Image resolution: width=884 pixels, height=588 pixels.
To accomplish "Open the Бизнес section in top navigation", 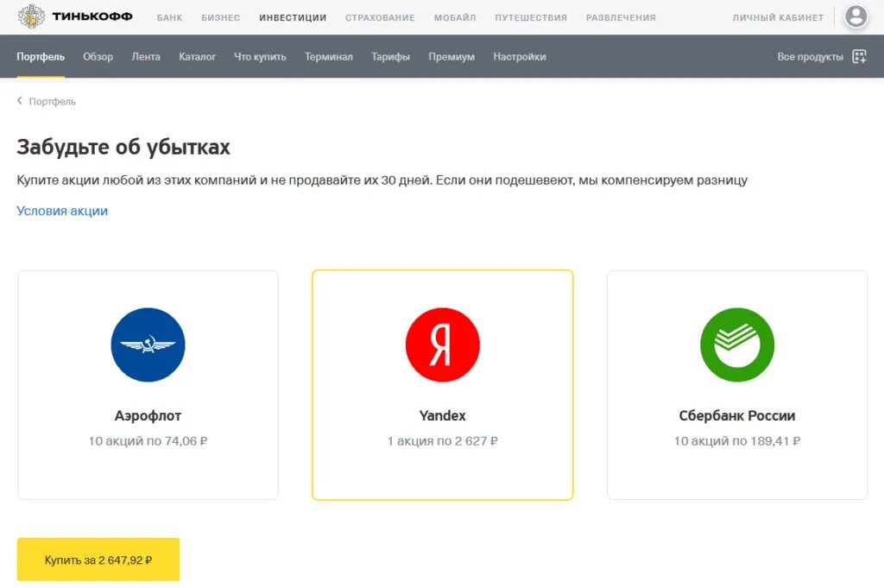I will click(220, 17).
